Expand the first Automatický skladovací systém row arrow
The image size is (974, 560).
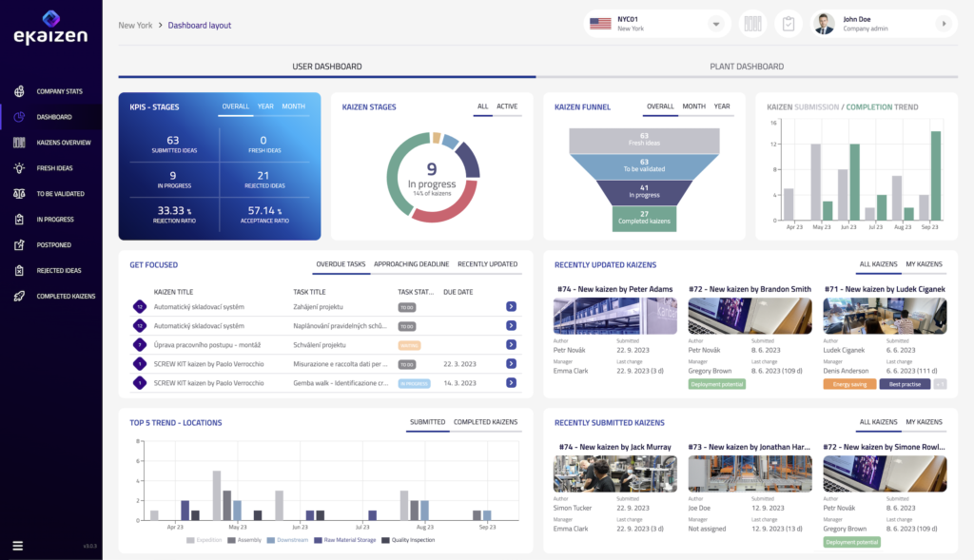coord(511,307)
